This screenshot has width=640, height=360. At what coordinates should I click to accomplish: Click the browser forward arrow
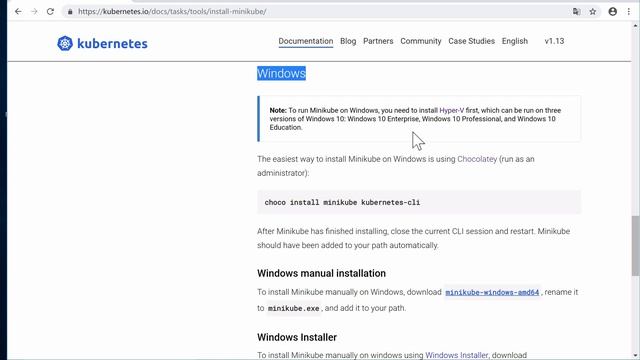point(34,11)
